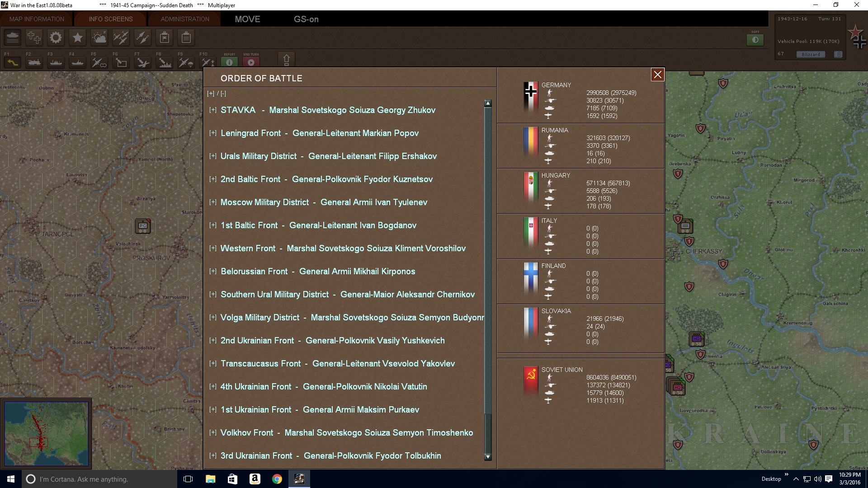Click the green REPORT info button
The width and height of the screenshot is (868, 488).
pyautogui.click(x=230, y=62)
